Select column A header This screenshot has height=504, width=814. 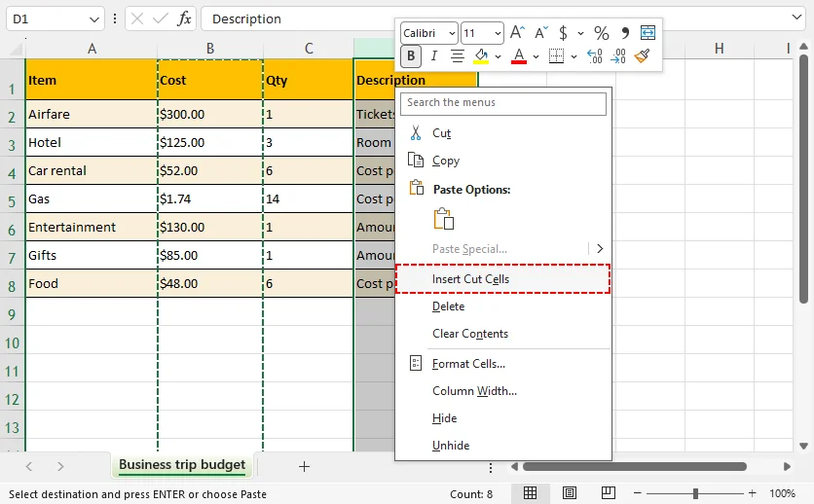[x=92, y=49]
